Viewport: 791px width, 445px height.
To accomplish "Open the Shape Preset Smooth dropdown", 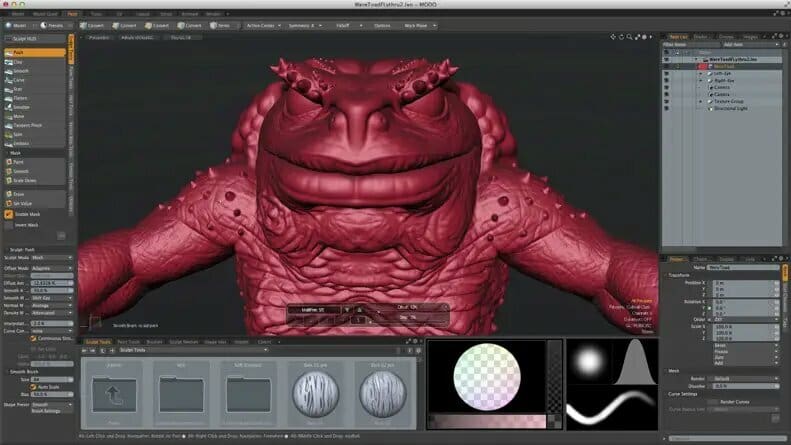I will [52, 405].
